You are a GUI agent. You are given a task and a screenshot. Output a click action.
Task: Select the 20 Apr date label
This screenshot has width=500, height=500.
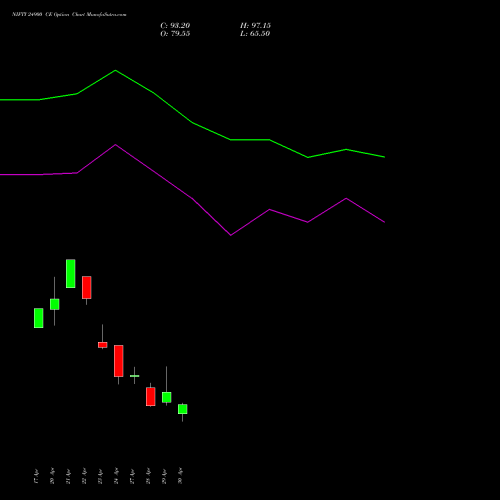52,476
